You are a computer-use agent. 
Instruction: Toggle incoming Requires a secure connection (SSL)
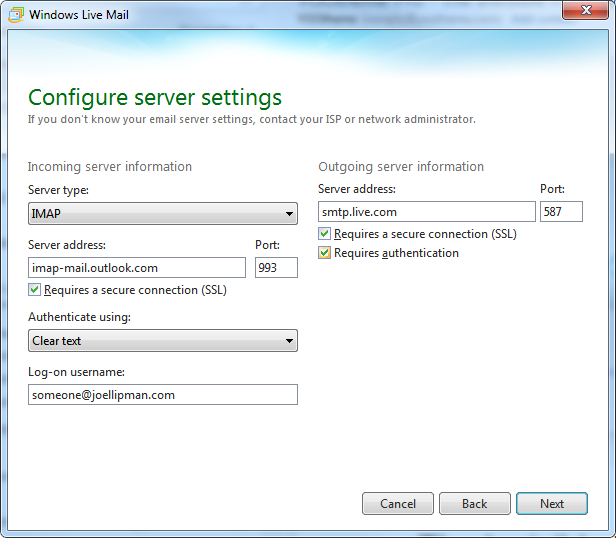(35, 290)
